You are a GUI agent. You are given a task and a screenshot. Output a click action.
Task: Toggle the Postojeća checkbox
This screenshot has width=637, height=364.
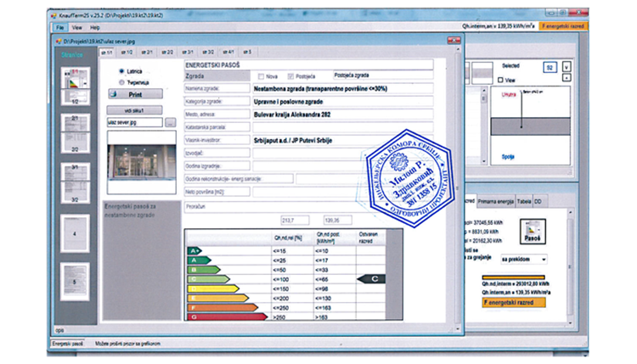290,76
